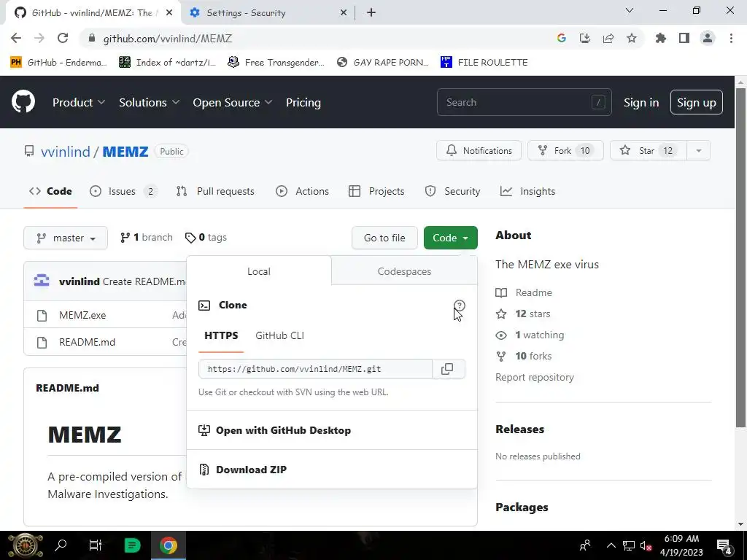The width and height of the screenshot is (747, 560).
Task: Show hidden tray icons chevron
Action: click(x=611, y=545)
